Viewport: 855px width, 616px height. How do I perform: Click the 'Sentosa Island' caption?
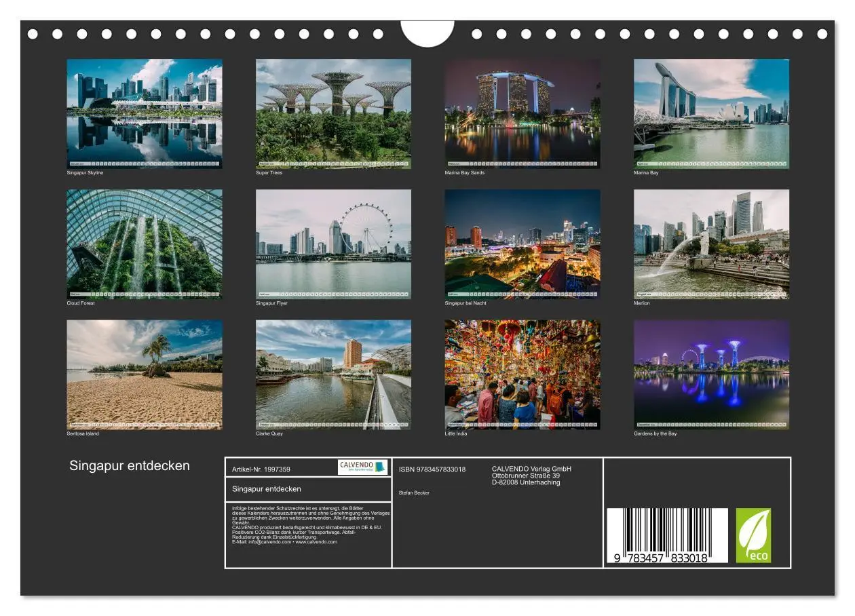[x=83, y=434]
